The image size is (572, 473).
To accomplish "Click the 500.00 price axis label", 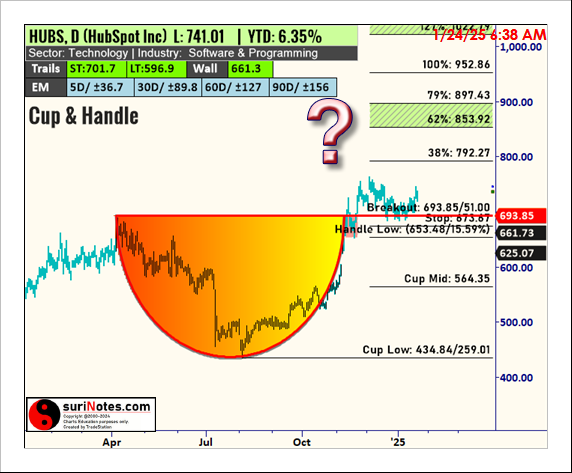I will 516,323.
